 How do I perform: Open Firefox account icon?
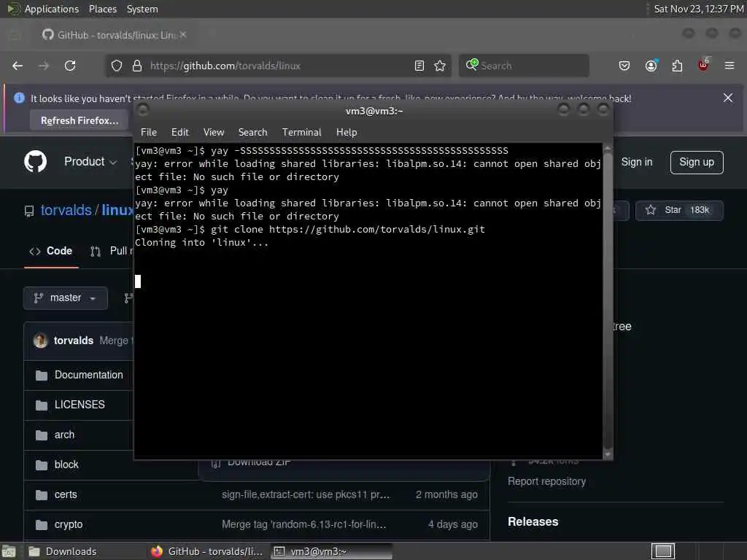point(651,66)
